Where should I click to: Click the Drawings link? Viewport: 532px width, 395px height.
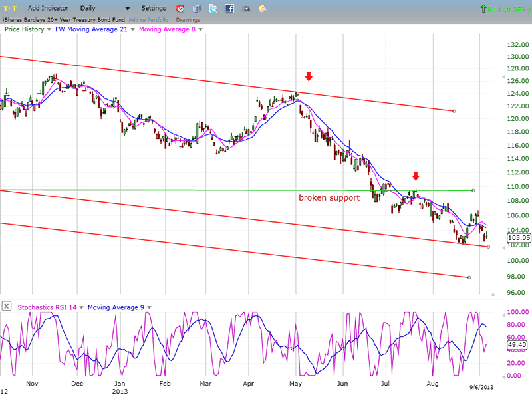coord(188,19)
